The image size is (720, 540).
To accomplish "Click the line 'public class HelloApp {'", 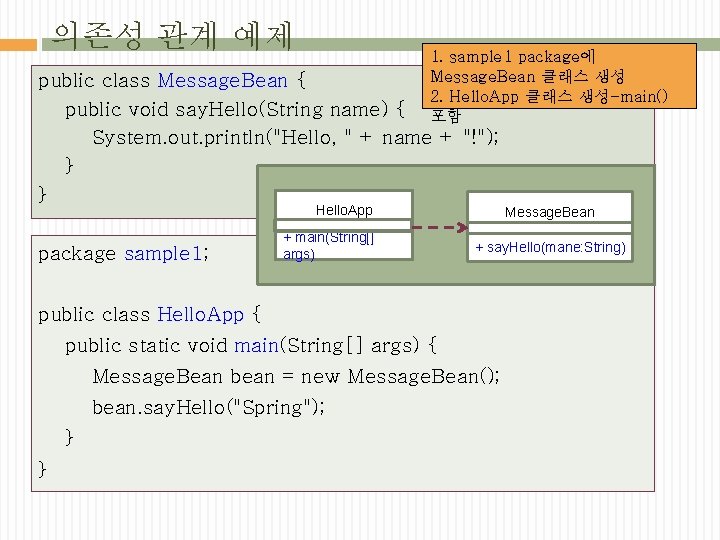I will [x=149, y=315].
